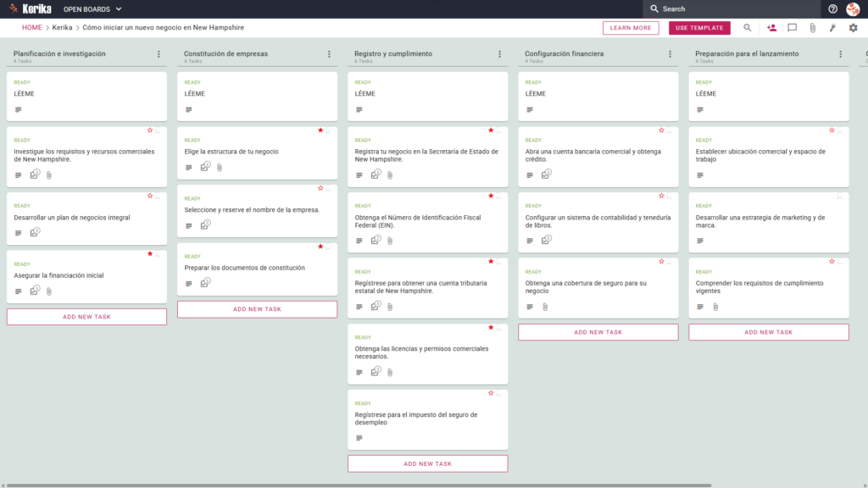Toggle star on Regístrese para el impuesto del seguro de desempleo

point(491,393)
